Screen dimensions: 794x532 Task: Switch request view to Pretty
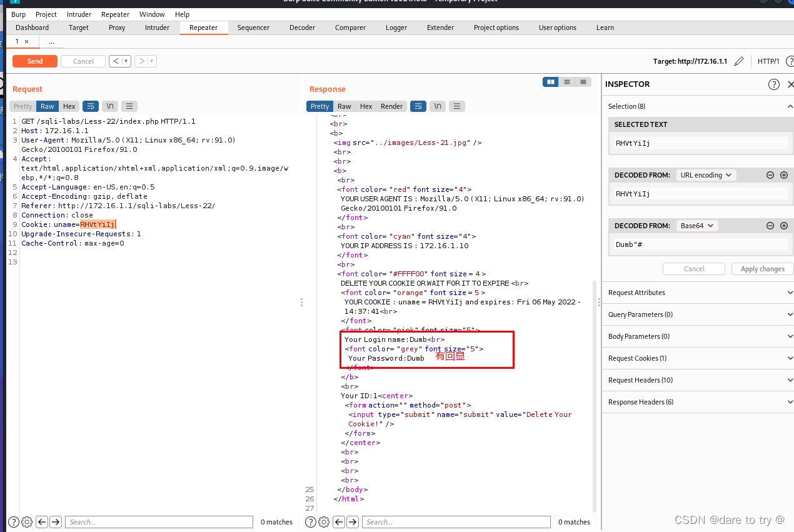coord(23,106)
